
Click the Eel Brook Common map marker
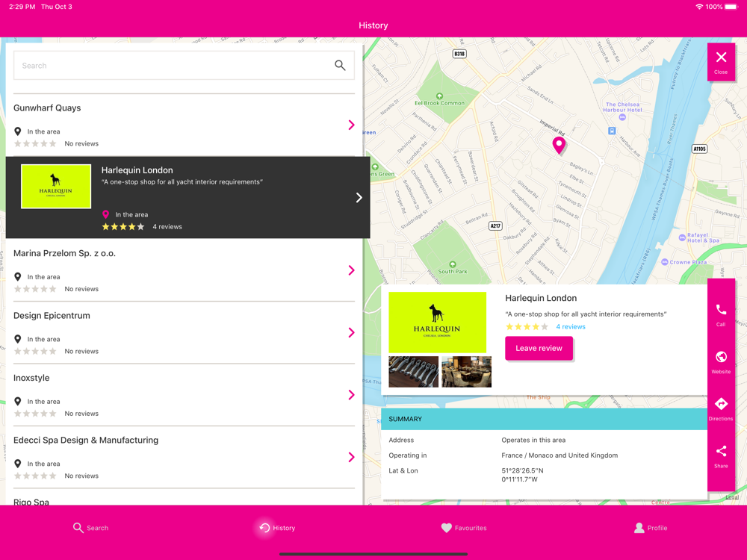tap(439, 96)
